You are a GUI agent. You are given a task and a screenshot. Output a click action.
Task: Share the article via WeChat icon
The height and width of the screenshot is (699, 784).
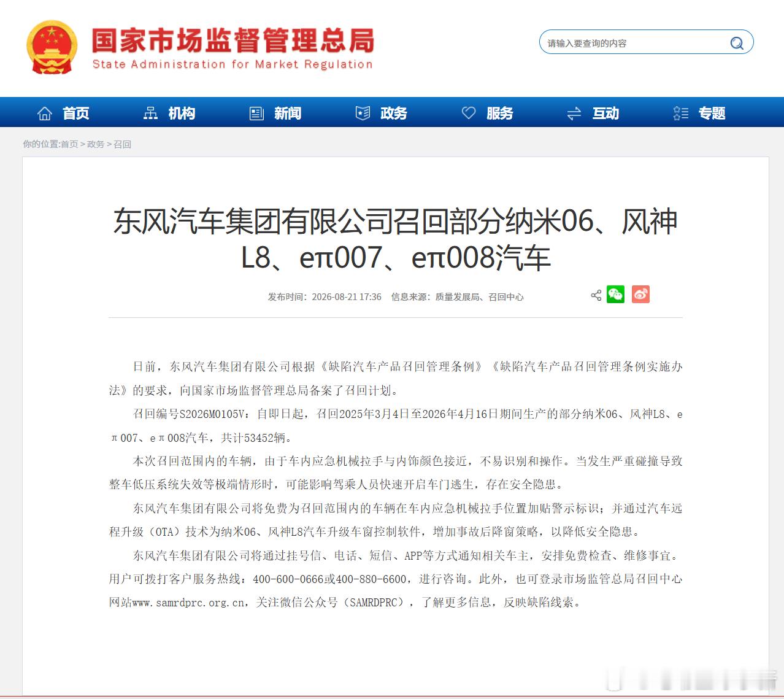tap(615, 295)
